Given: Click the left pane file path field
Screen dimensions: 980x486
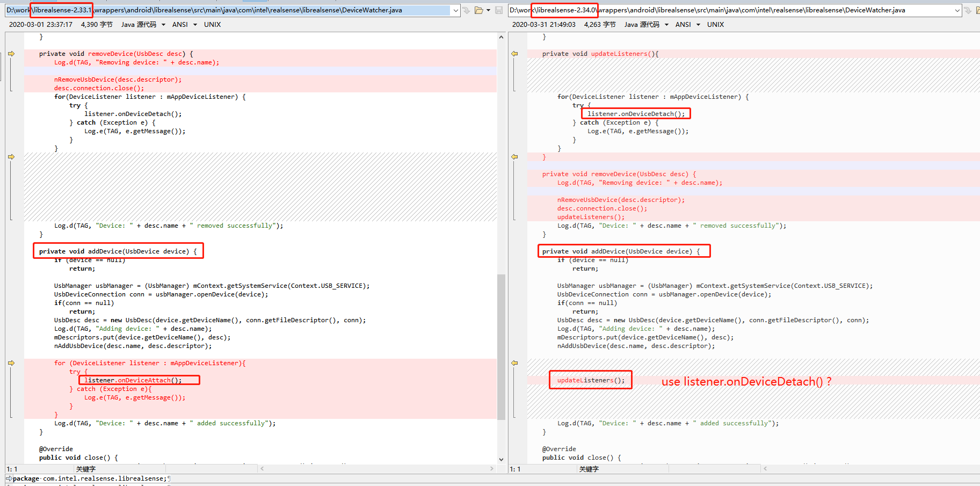Looking at the screenshot, I should 228,10.
